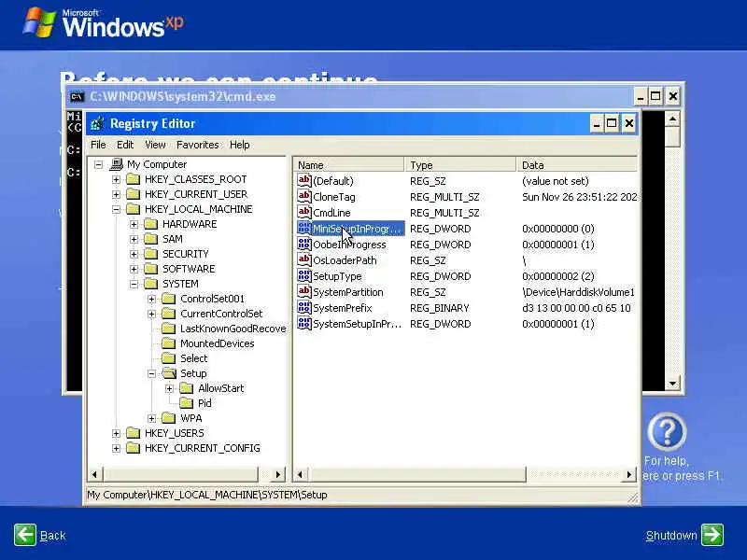
Task: Select the LastKnownGoodRecovery key label
Action: pos(233,329)
